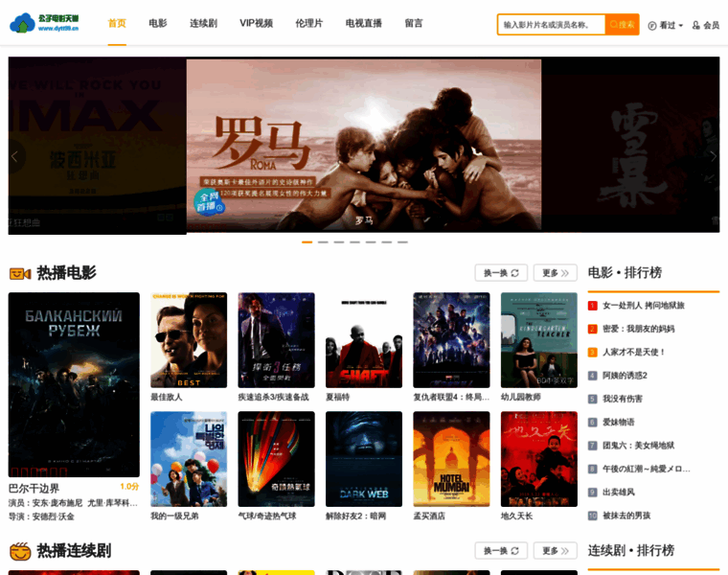
Task: Select the fourth carousel indicator dash
Action: click(354, 242)
